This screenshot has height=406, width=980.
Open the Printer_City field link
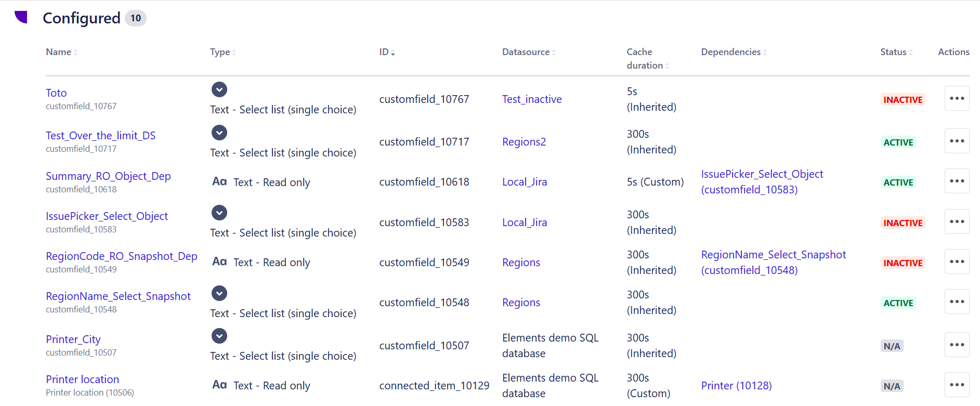tap(73, 339)
